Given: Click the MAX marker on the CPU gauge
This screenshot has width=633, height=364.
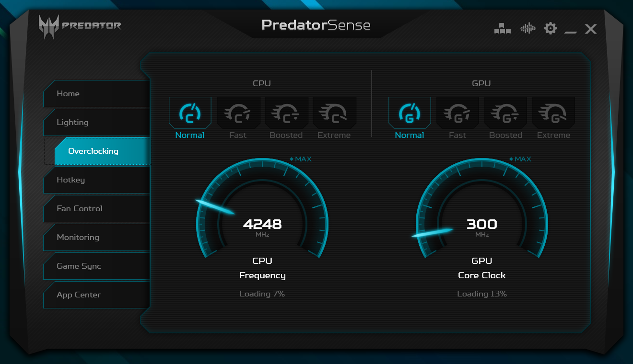Looking at the screenshot, I should click(x=301, y=159).
